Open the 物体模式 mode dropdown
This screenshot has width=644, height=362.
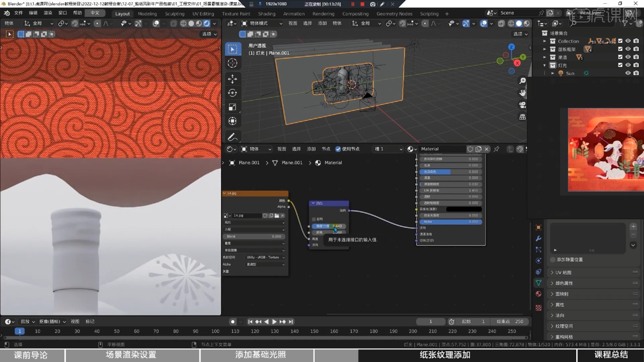point(262,23)
